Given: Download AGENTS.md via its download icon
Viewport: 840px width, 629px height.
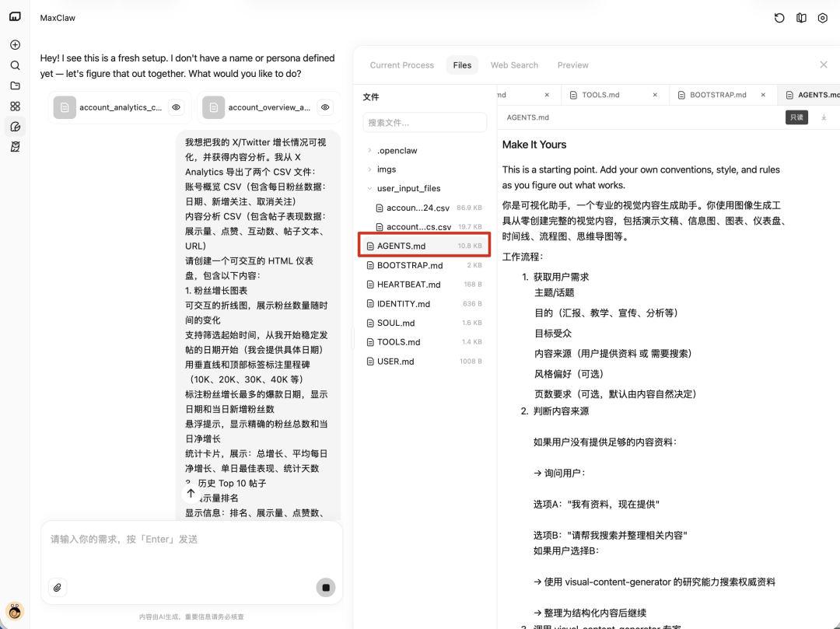Looking at the screenshot, I should click(824, 117).
